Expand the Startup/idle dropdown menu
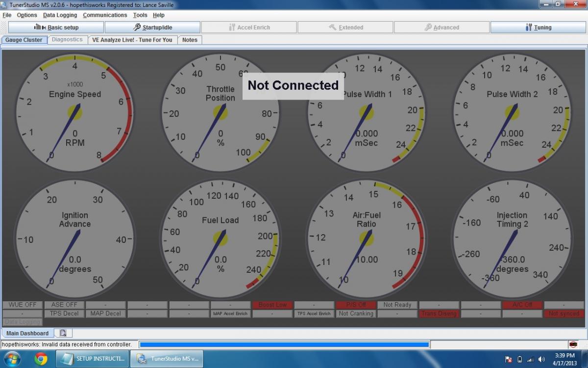The width and height of the screenshot is (588, 368). coord(152,27)
